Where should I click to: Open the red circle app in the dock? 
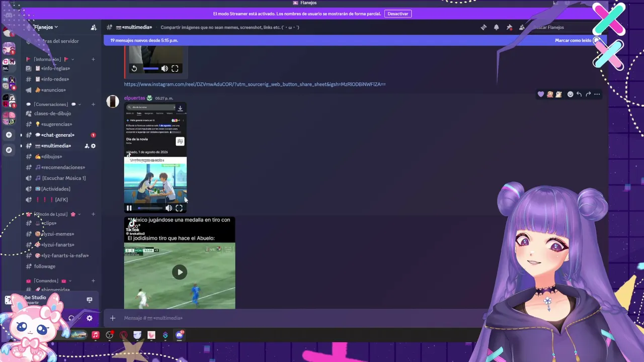123,335
